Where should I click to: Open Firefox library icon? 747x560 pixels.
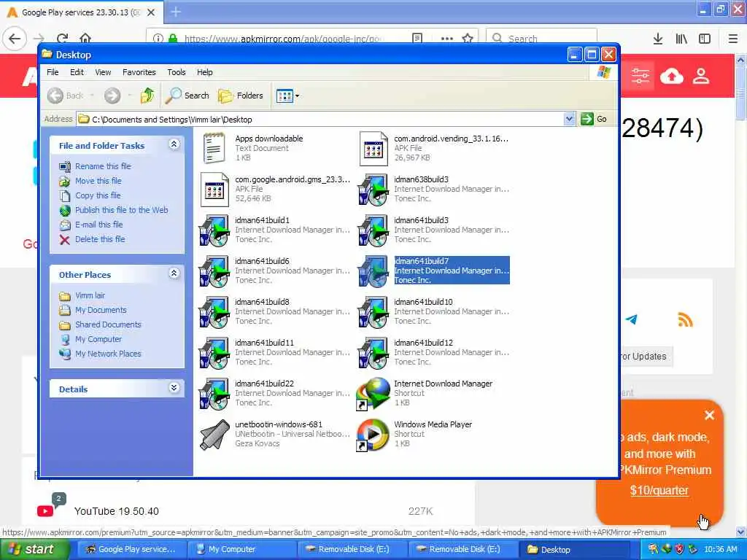point(681,39)
